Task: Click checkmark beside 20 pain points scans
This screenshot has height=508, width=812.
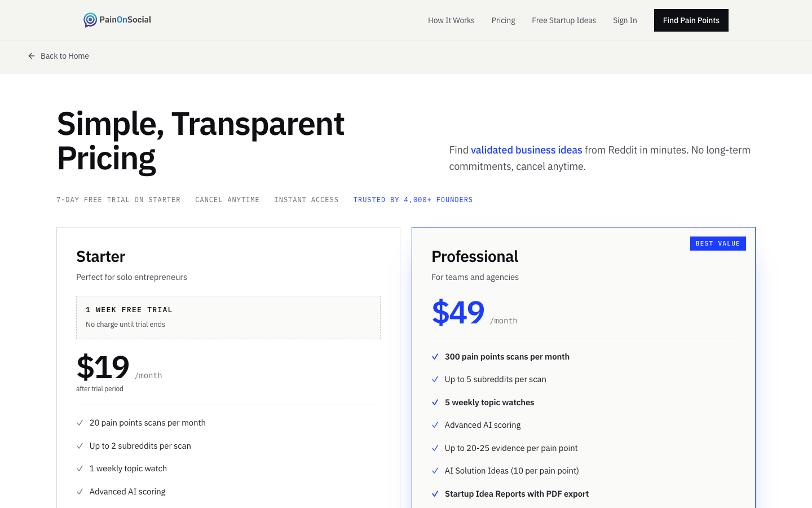Action: tap(80, 423)
